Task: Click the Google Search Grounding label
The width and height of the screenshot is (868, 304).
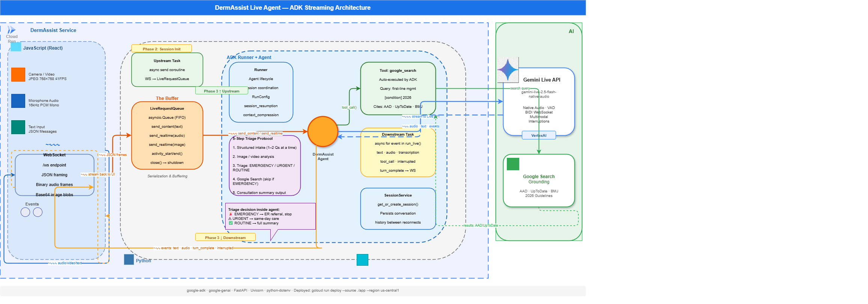Action: [539, 179]
